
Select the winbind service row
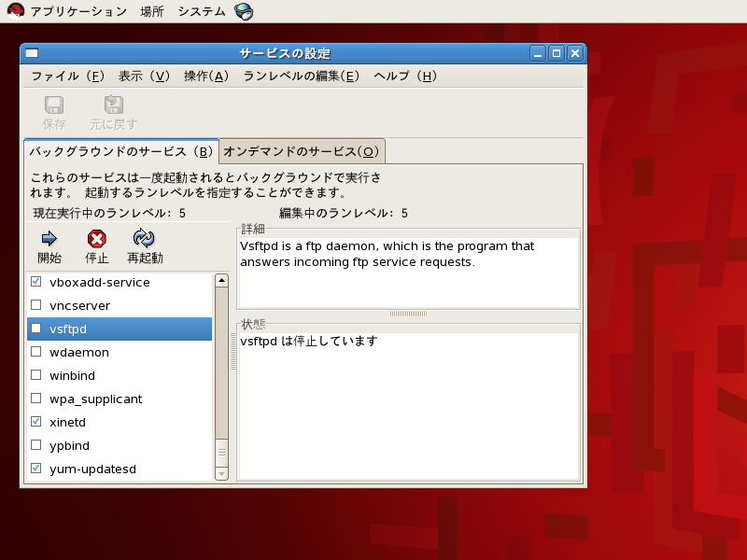tap(120, 375)
